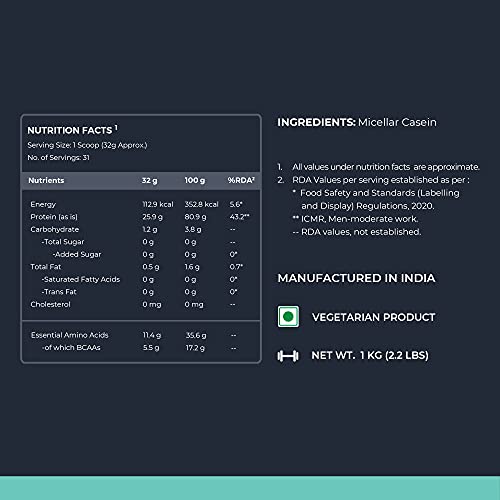Image resolution: width=500 pixels, height=500 pixels.
Task: Click the dumbbell net weight icon
Action: tap(288, 356)
